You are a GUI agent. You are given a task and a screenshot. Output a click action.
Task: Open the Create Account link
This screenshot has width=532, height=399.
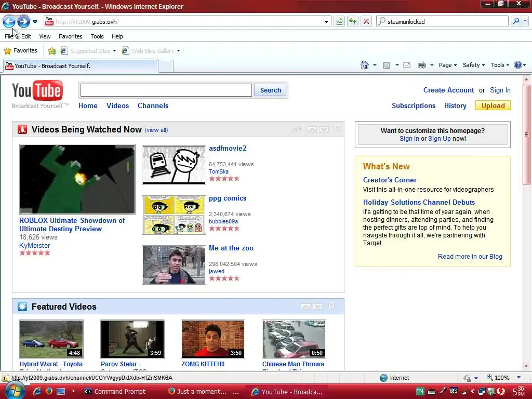click(x=448, y=90)
